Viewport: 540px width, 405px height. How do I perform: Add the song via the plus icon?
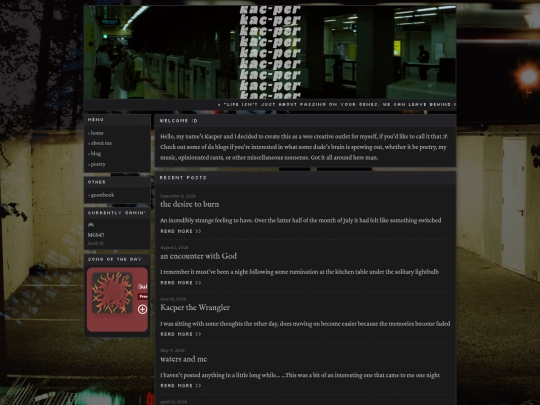(x=143, y=309)
